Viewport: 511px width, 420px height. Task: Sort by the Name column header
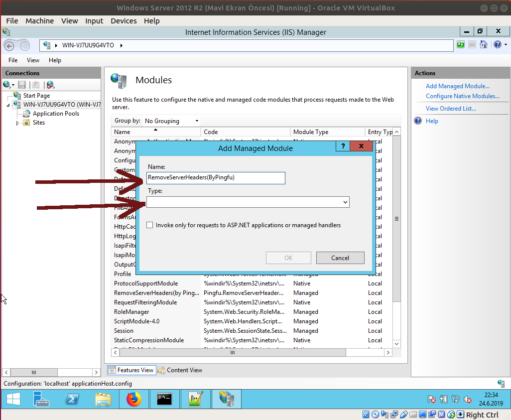point(156,132)
